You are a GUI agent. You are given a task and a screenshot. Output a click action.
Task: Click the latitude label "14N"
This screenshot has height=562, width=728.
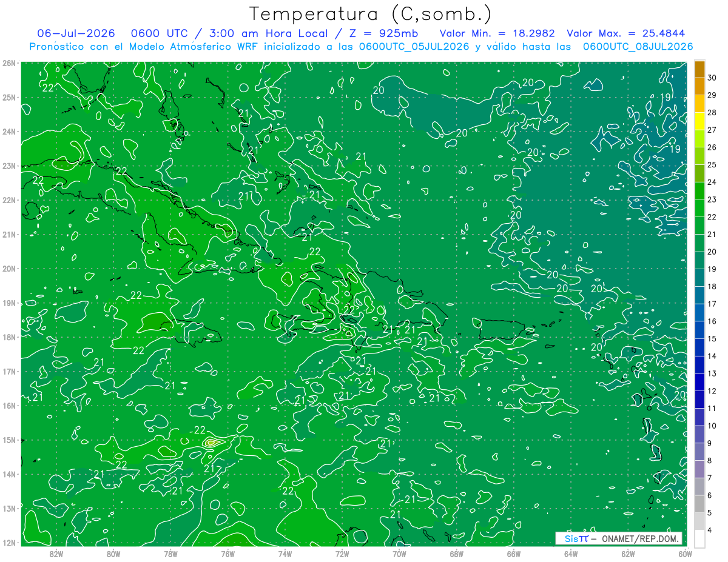coord(8,474)
